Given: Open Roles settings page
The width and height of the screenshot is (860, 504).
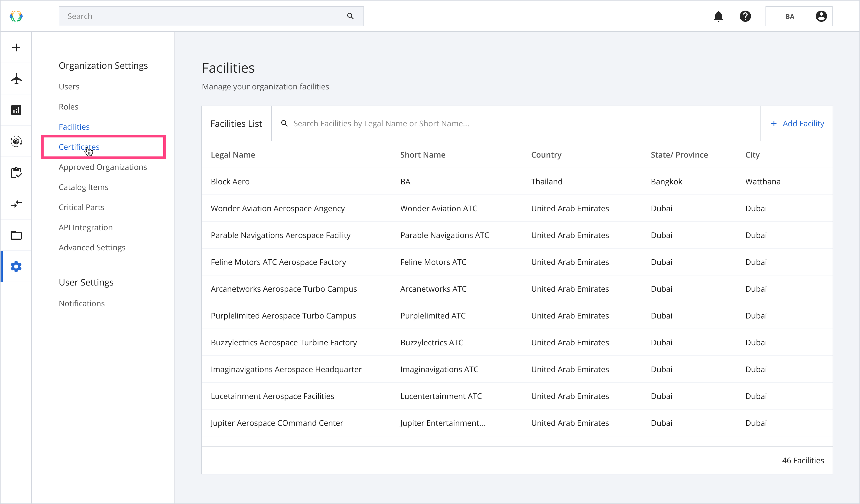Looking at the screenshot, I should tap(68, 107).
